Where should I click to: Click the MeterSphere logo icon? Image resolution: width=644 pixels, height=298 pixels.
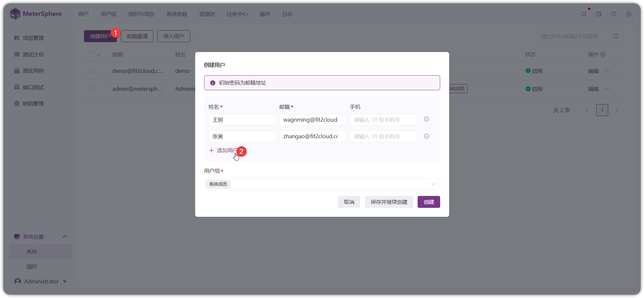[15, 14]
